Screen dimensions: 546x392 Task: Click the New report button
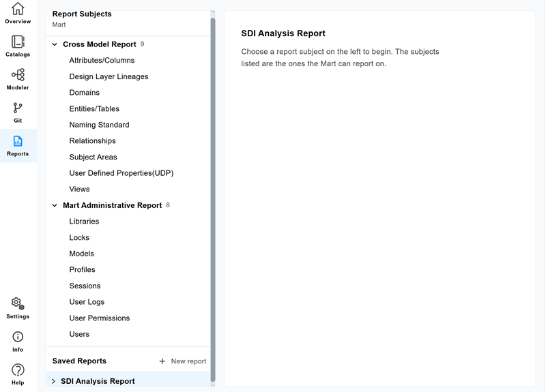coord(183,361)
